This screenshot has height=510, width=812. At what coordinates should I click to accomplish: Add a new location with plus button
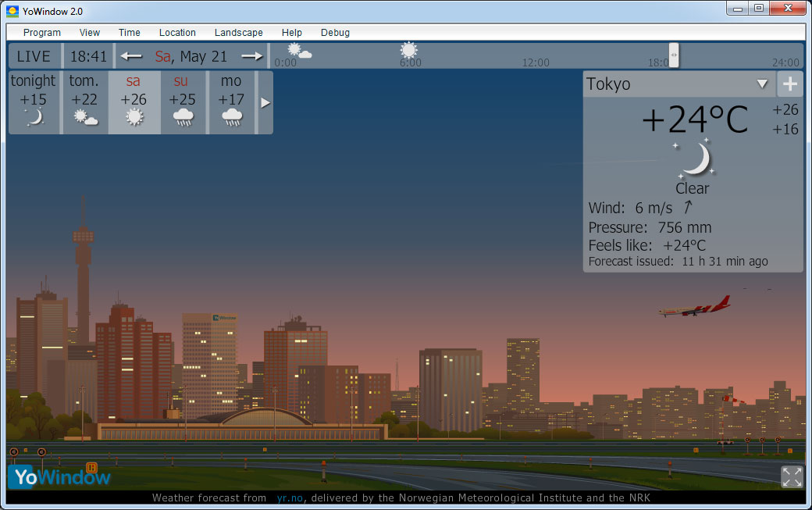click(x=790, y=84)
